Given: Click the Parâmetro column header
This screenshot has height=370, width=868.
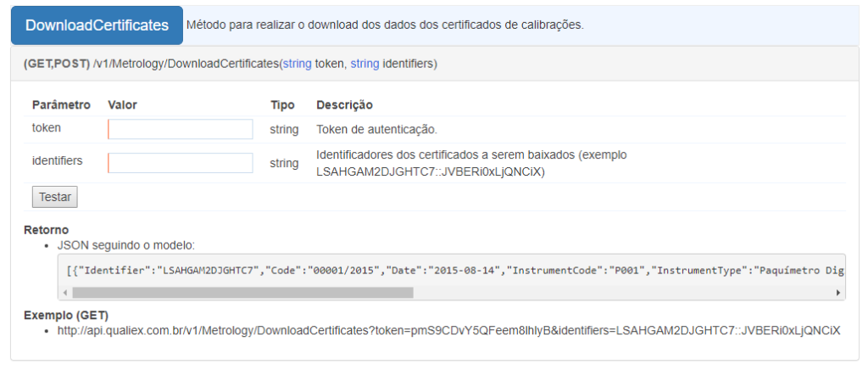Looking at the screenshot, I should click(61, 104).
